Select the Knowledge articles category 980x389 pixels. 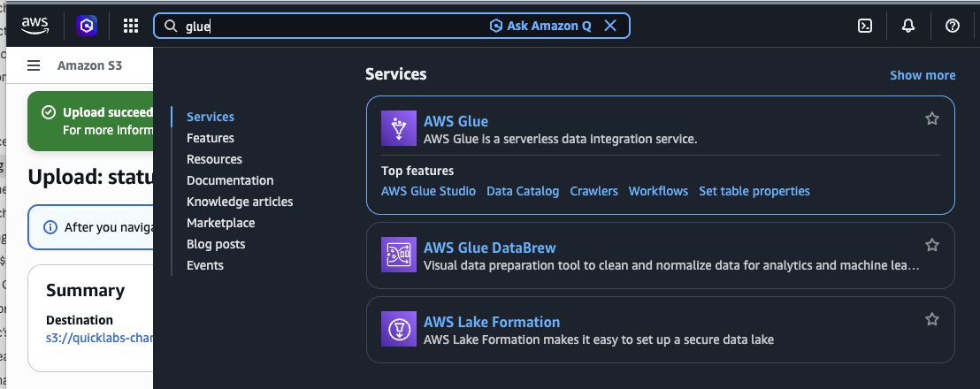[240, 202]
